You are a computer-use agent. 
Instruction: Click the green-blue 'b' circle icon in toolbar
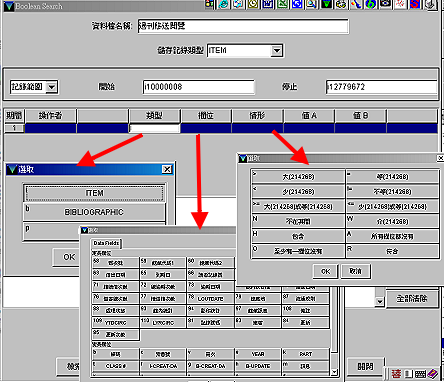[371, 4]
